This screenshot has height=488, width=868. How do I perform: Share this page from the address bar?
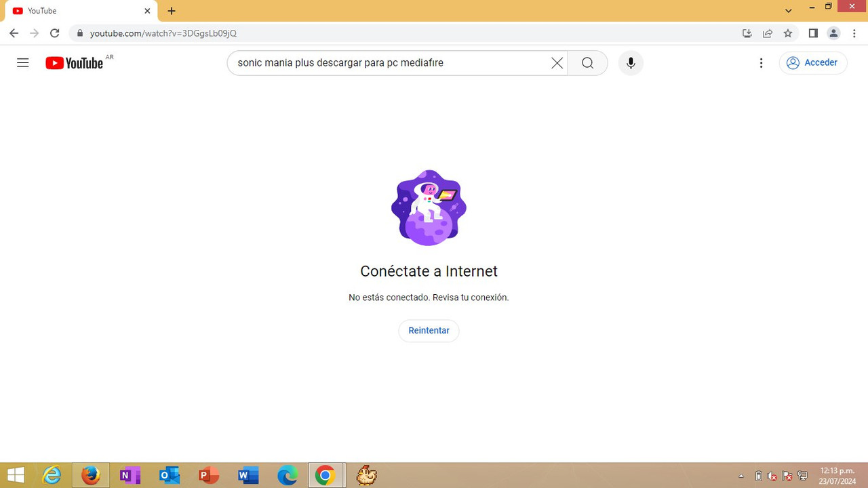pos(768,33)
